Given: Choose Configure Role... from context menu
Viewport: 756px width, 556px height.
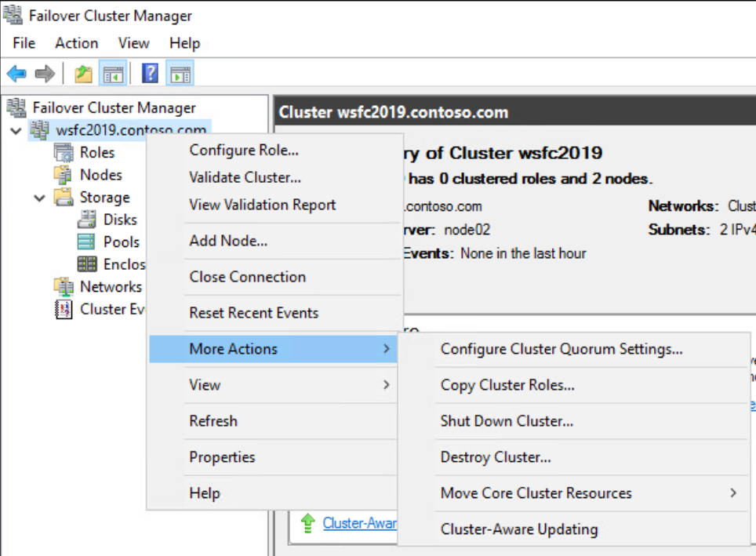Looking at the screenshot, I should (274, 151).
